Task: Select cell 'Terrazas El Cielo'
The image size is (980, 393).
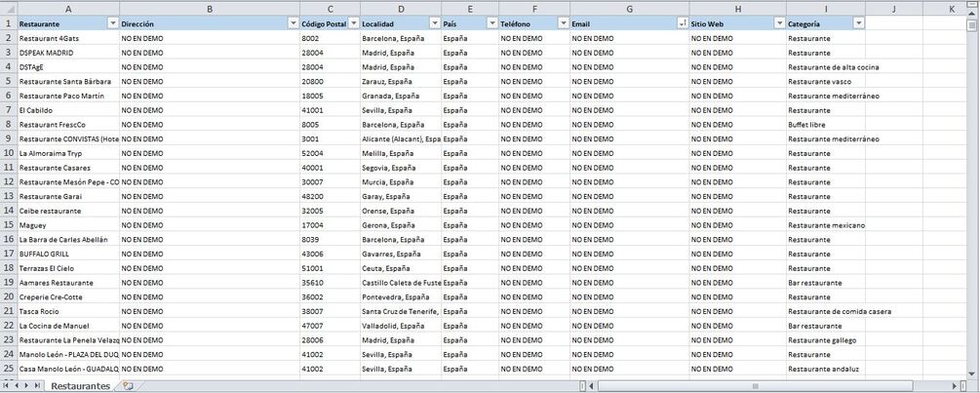Action: click(x=68, y=268)
